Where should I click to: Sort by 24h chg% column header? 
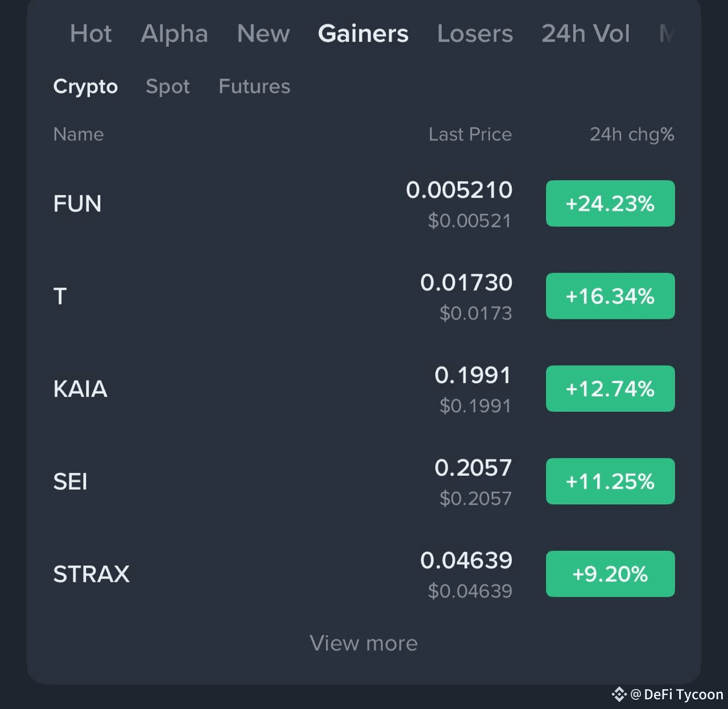(x=632, y=134)
